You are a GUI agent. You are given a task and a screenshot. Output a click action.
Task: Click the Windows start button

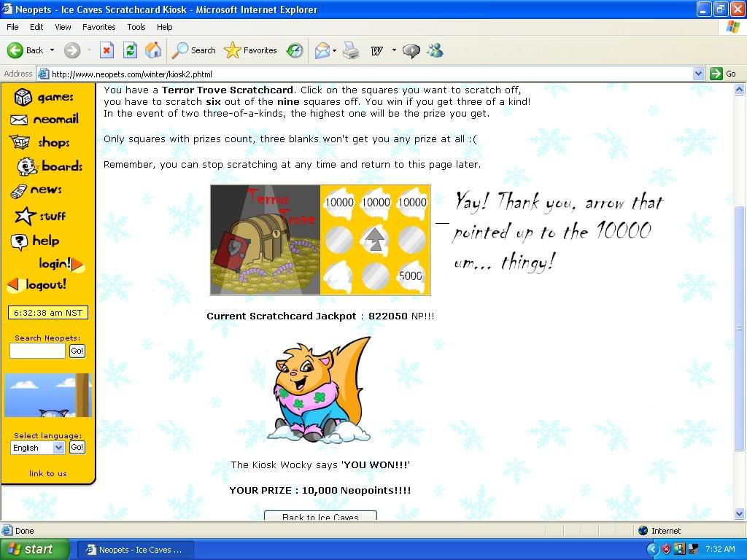(x=35, y=550)
